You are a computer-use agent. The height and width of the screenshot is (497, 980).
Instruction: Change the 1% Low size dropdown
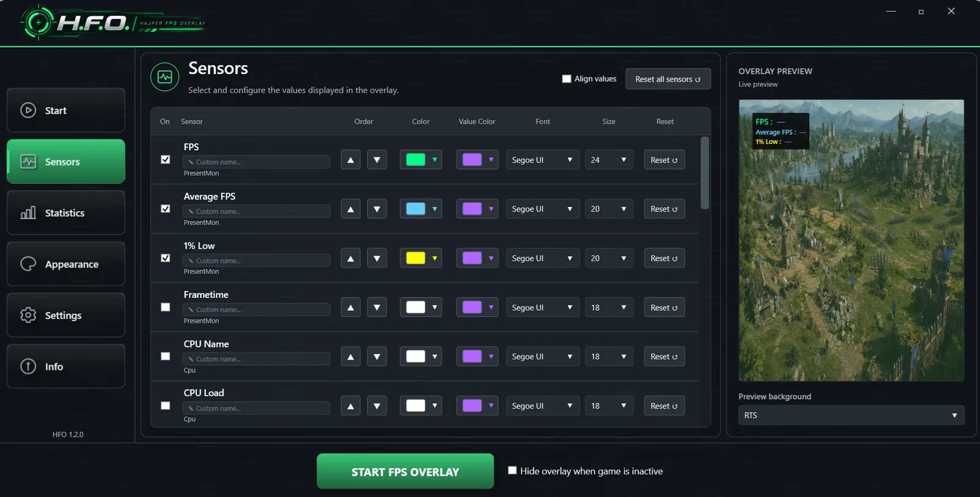pyautogui.click(x=609, y=259)
